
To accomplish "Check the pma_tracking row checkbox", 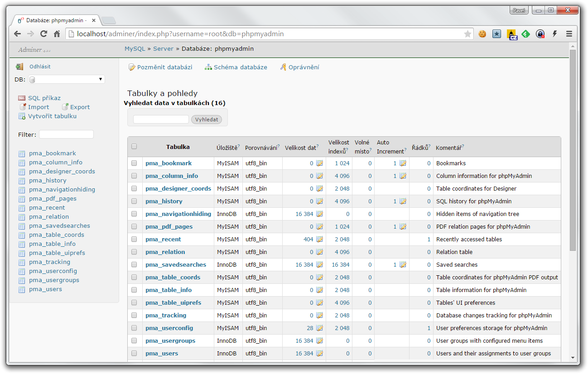I will tap(134, 315).
